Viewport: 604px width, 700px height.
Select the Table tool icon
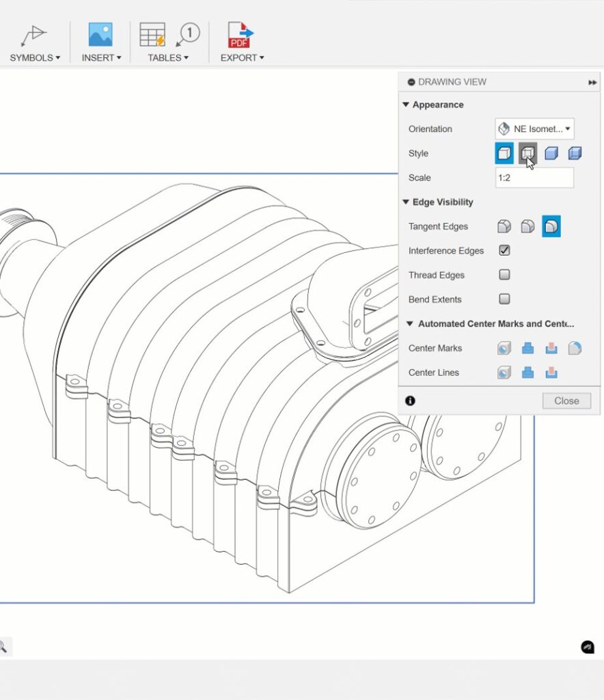pyautogui.click(x=152, y=34)
